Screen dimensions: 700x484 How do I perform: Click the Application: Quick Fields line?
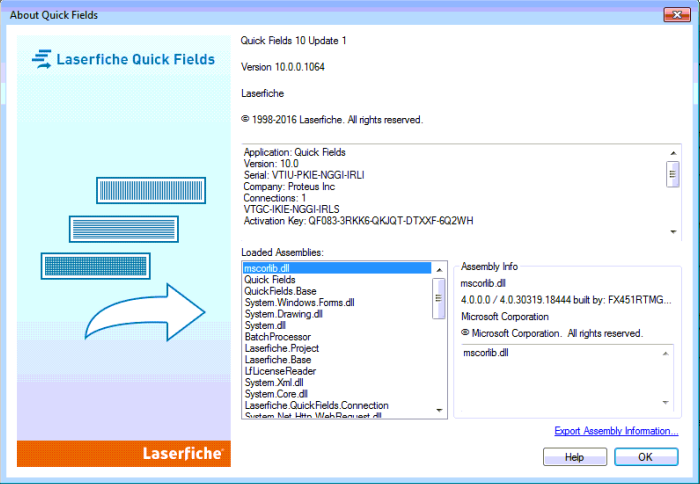click(x=295, y=152)
